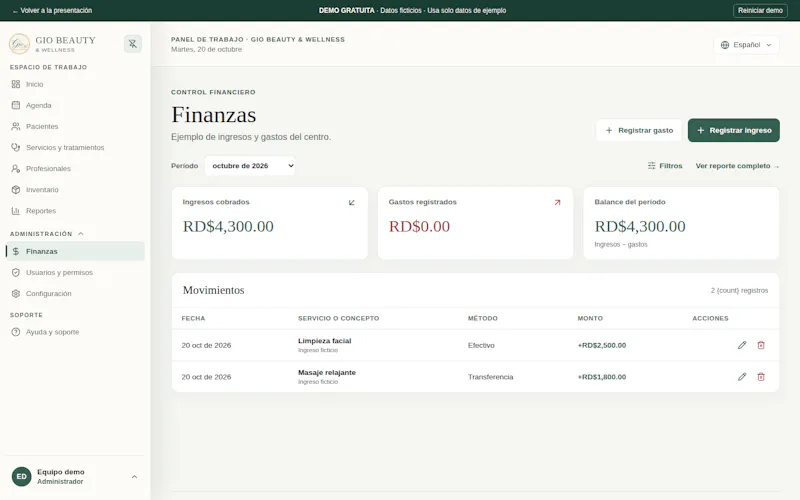
Task: Click the ED user avatar
Action: (21, 477)
